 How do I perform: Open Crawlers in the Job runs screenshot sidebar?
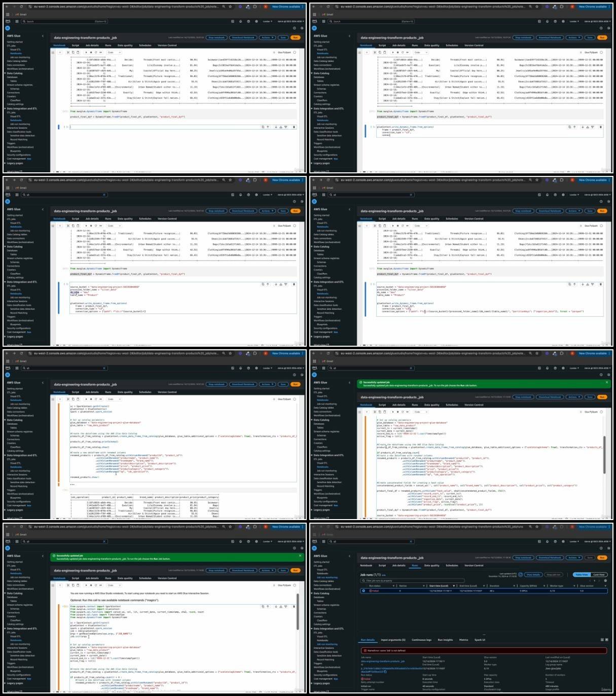pyautogui.click(x=318, y=616)
